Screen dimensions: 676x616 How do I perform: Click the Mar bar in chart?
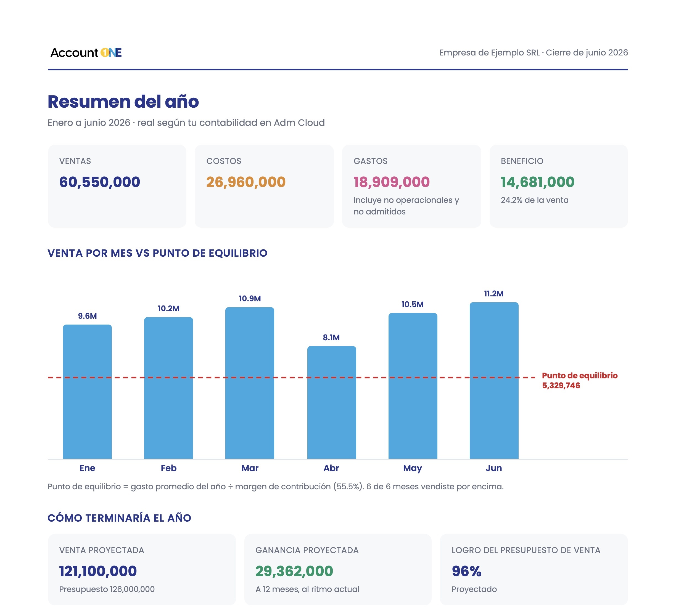[x=250, y=383]
